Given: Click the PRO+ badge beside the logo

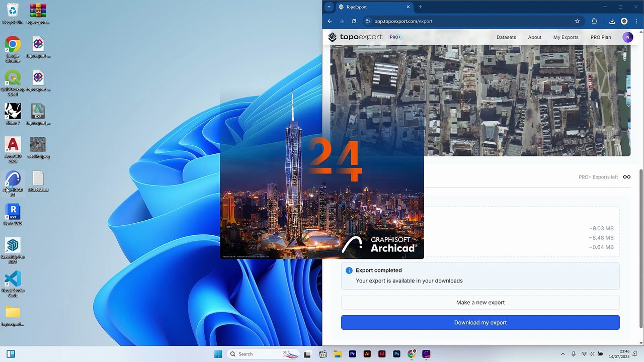Looking at the screenshot, I should click(395, 37).
